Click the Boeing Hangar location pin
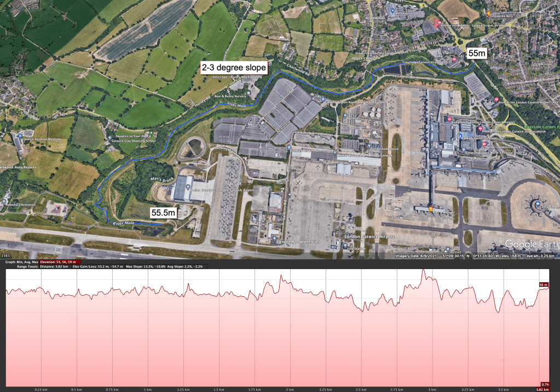Viewport: 560px width, 392px height. [x=188, y=188]
